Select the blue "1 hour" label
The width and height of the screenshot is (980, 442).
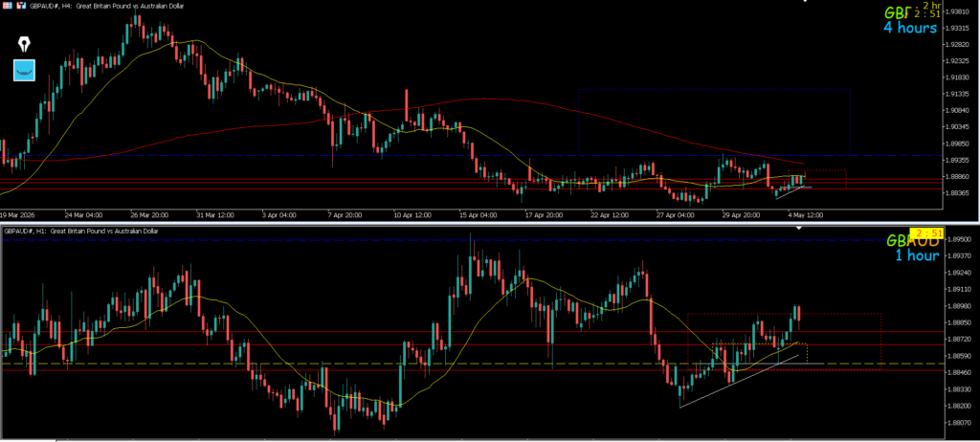coord(918,255)
